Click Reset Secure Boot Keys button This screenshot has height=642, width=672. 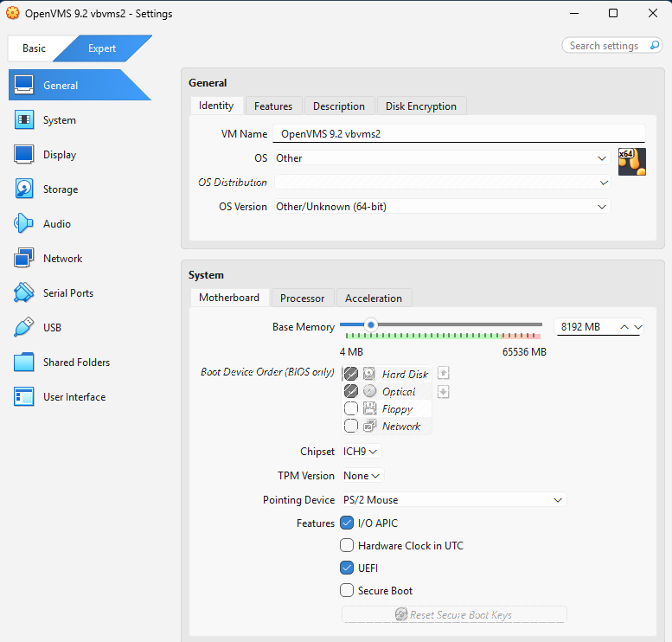coord(454,614)
